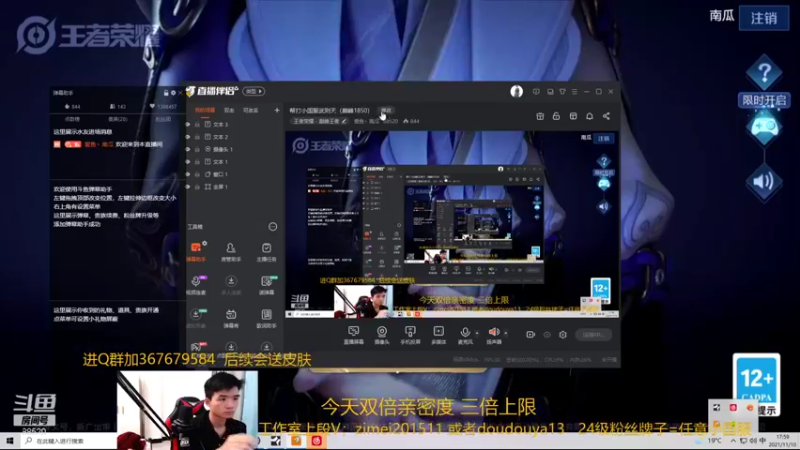
Task: Toggle visibility of 摄像头 1 source
Action: click(x=188, y=149)
